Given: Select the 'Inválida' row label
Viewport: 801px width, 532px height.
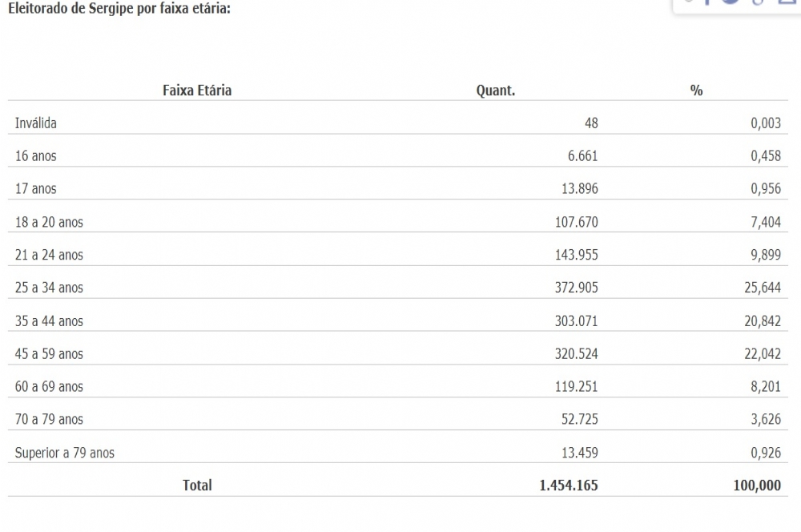Looking at the screenshot, I should 36,123.
